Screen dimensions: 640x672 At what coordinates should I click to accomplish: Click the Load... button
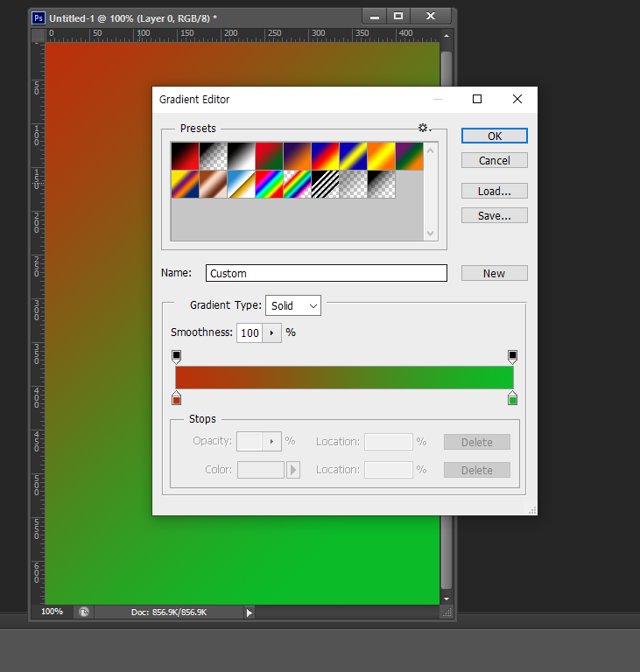(495, 191)
